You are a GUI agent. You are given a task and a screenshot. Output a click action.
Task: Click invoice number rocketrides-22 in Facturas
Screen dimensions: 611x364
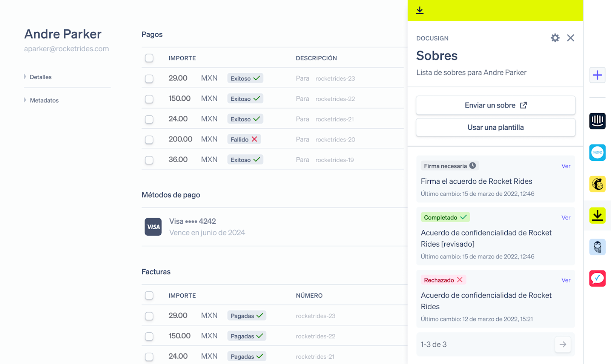315,336
